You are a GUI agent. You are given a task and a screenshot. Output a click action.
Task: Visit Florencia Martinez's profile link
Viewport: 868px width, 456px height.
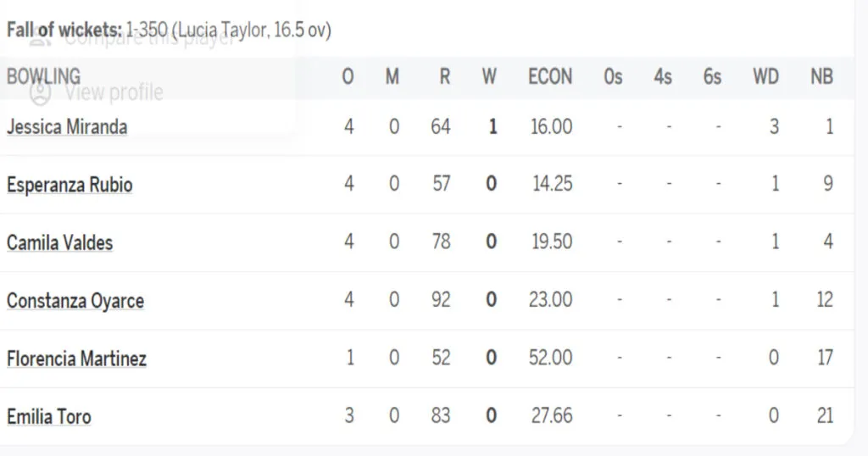pos(76,359)
